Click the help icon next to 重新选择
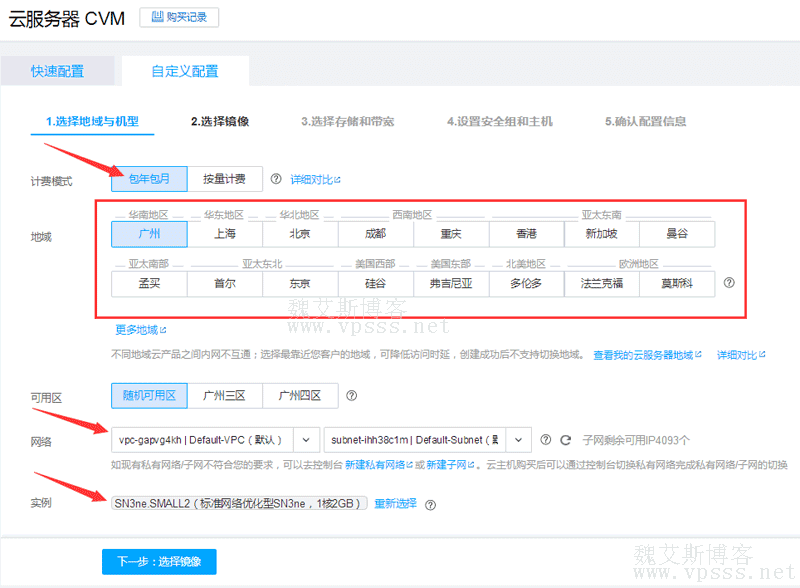The width and height of the screenshot is (800, 588). coord(430,504)
